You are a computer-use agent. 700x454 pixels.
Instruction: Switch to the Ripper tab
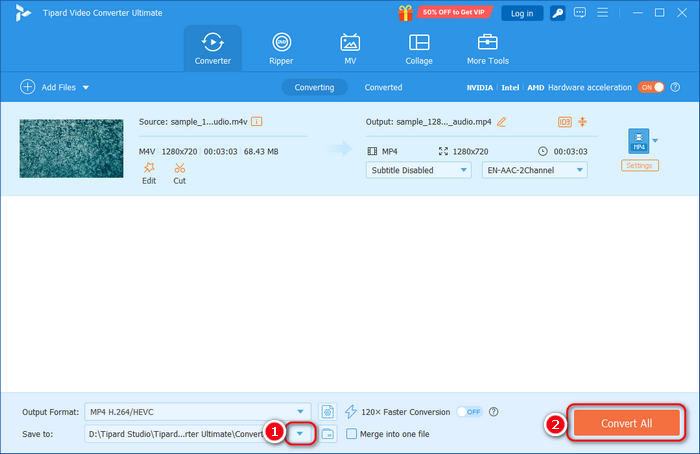coord(281,49)
